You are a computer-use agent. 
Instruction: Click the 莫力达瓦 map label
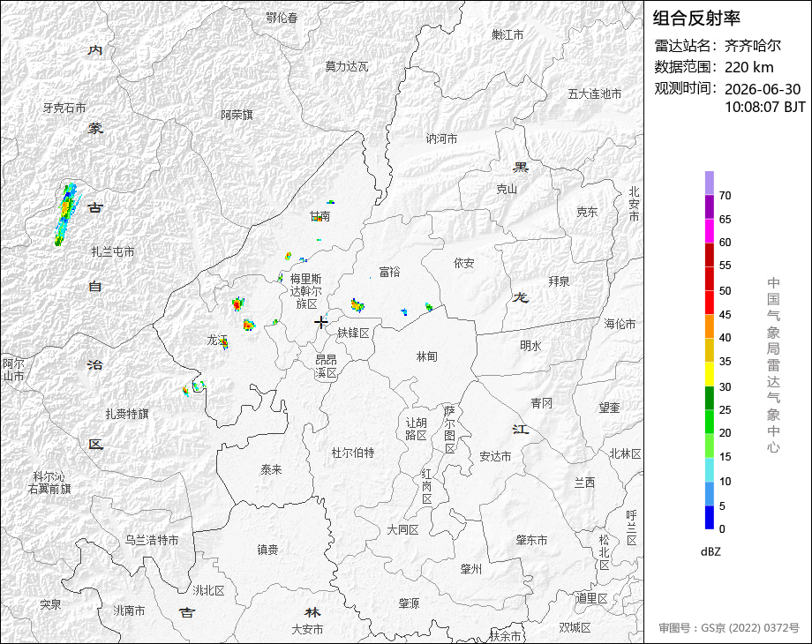pos(347,66)
